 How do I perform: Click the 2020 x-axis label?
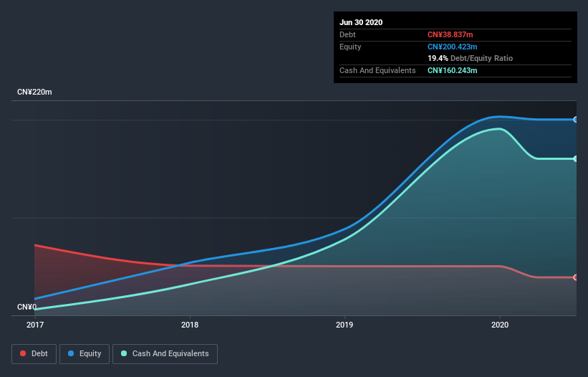[x=500, y=325]
